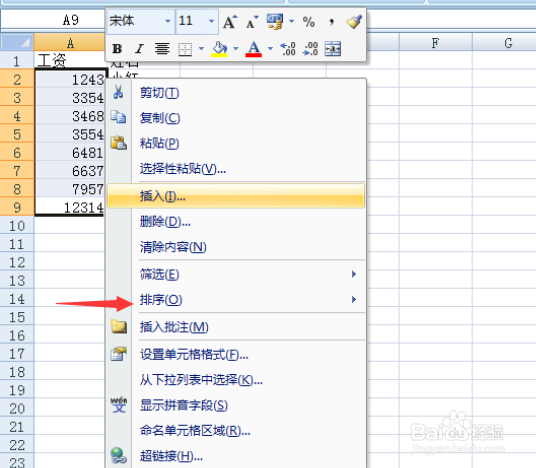Choose 超链接(H)... entry
This screenshot has height=468, width=536.
coord(236,456)
